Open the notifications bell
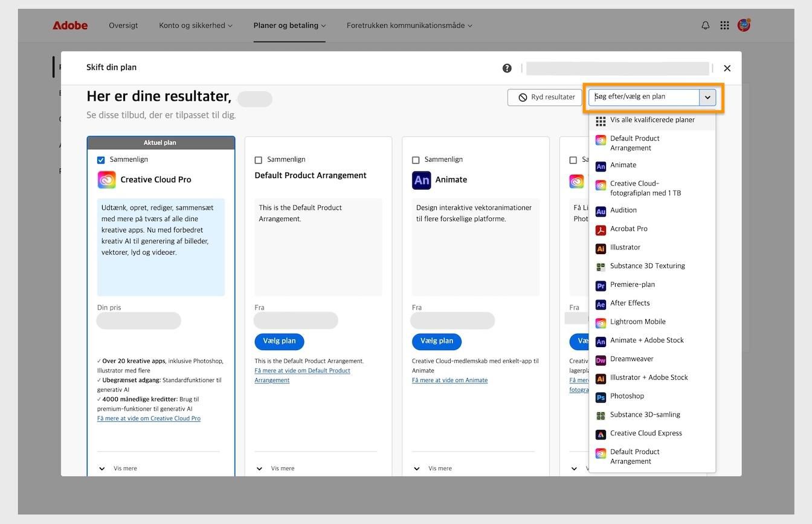 (x=705, y=25)
